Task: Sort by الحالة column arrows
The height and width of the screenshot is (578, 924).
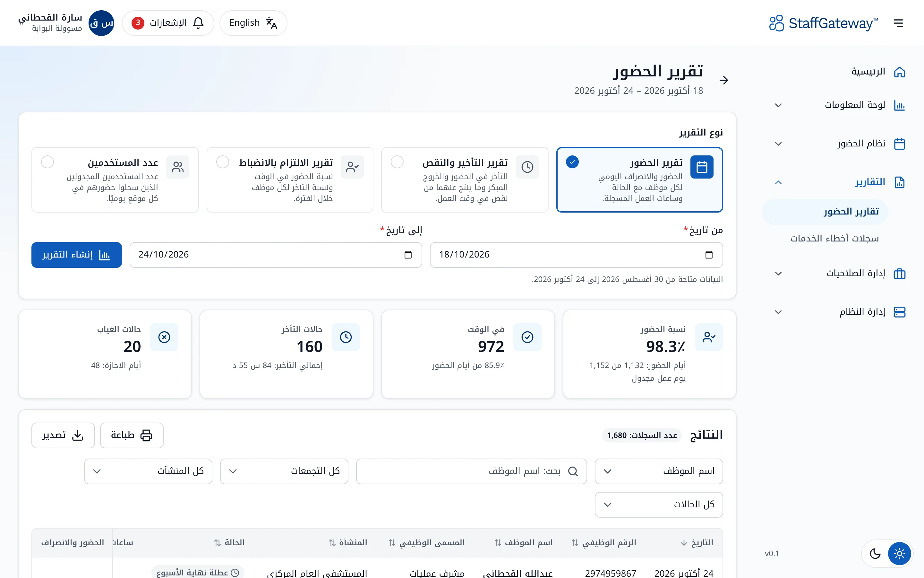Action: tap(218, 543)
